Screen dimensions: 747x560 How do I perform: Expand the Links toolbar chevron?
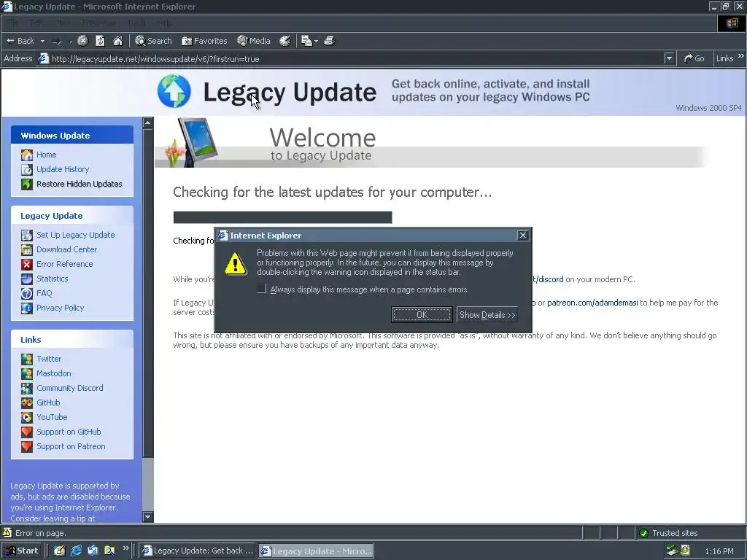[x=741, y=56]
